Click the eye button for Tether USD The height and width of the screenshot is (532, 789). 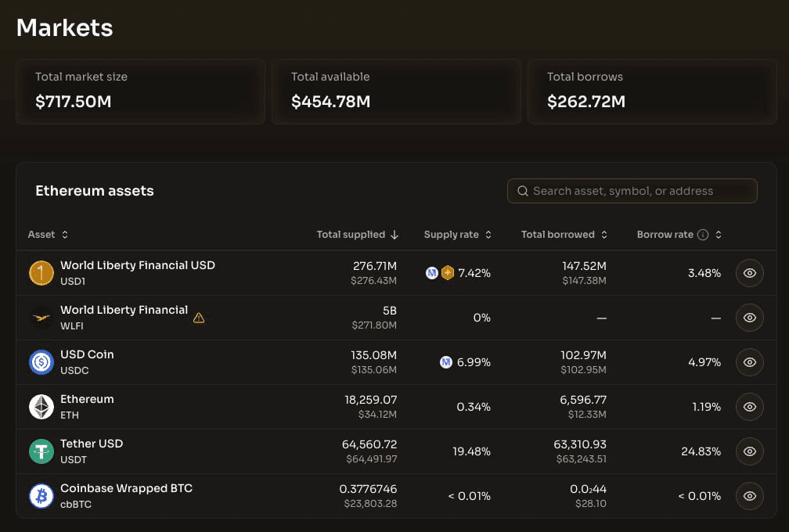(x=750, y=451)
